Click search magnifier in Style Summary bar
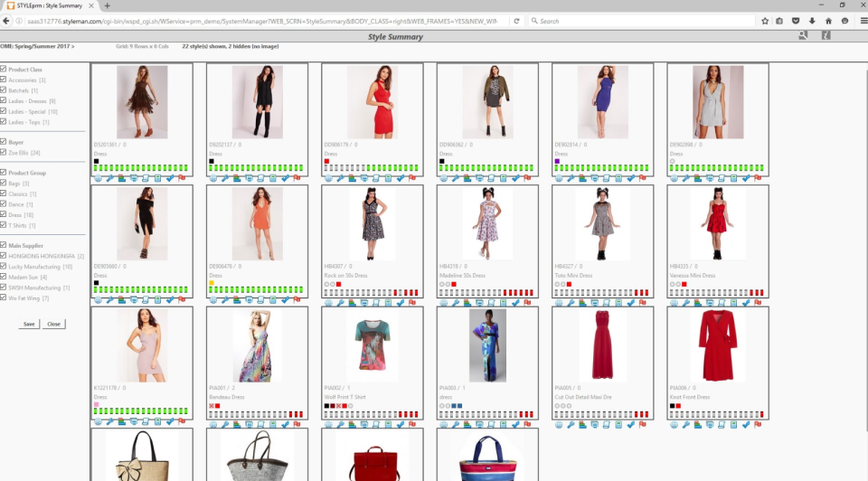Image resolution: width=868 pixels, height=481 pixels. tap(803, 35)
